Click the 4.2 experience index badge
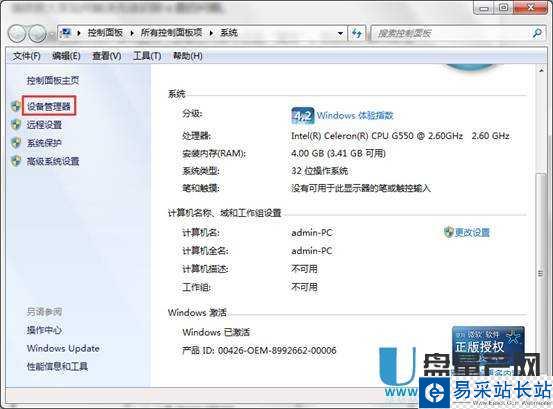This screenshot has width=553, height=409. [x=303, y=115]
